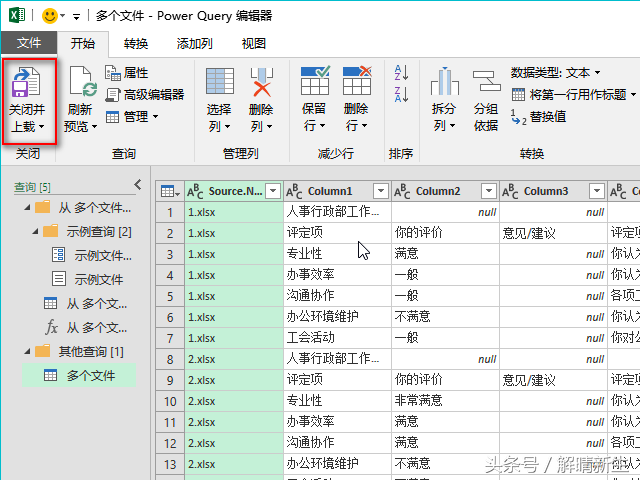Click cell 非常满意 in row 10

445,401
